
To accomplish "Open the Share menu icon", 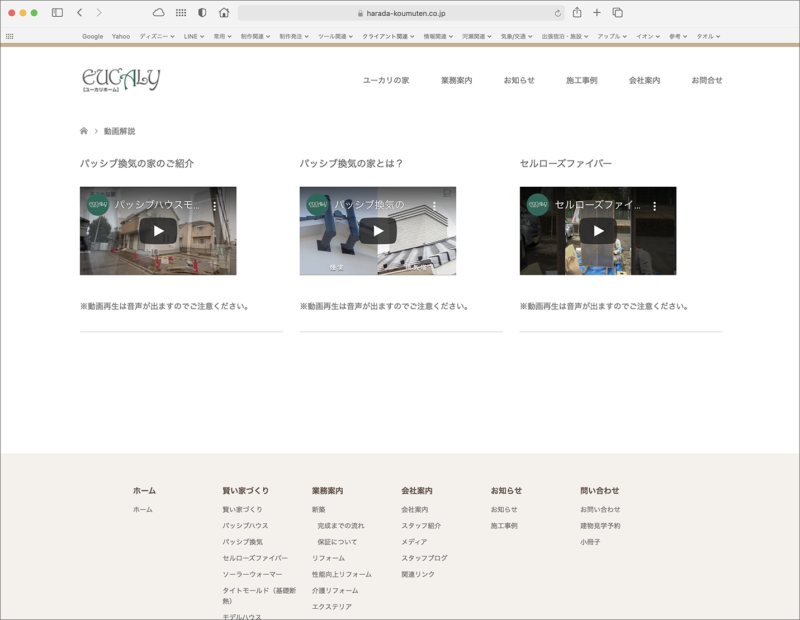I will pyautogui.click(x=577, y=13).
